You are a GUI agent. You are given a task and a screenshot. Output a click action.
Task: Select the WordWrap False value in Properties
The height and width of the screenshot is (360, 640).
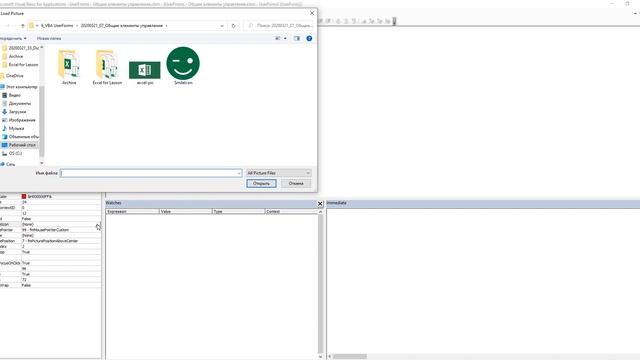point(60,285)
